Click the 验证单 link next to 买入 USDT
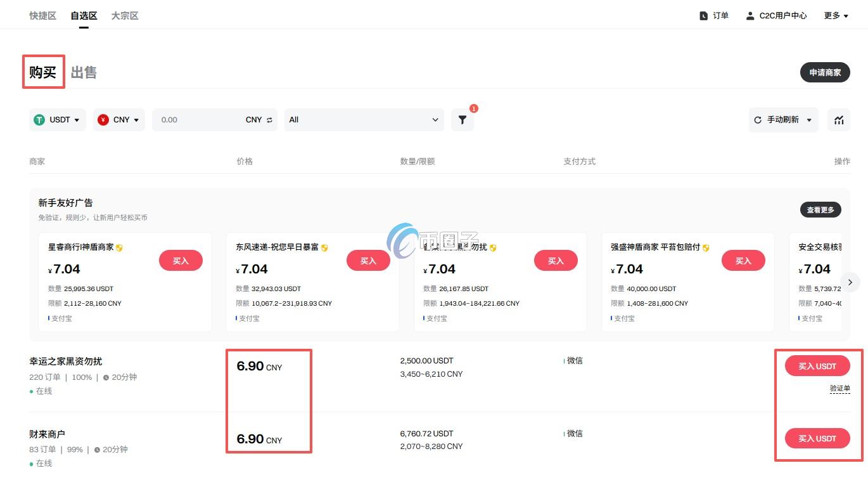The height and width of the screenshot is (482, 868). click(x=839, y=388)
